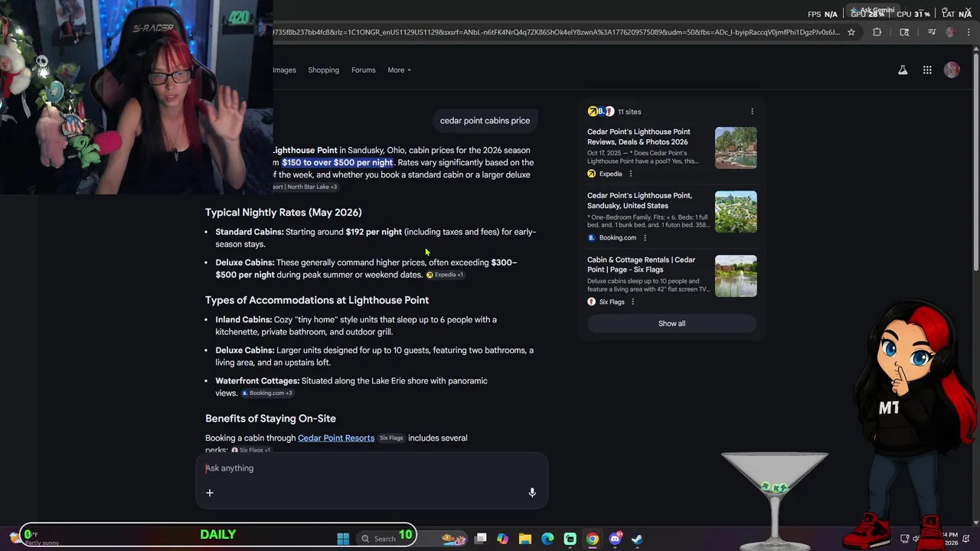The width and height of the screenshot is (980, 551).
Task: Click the Chrome address bar URL
Action: [557, 32]
